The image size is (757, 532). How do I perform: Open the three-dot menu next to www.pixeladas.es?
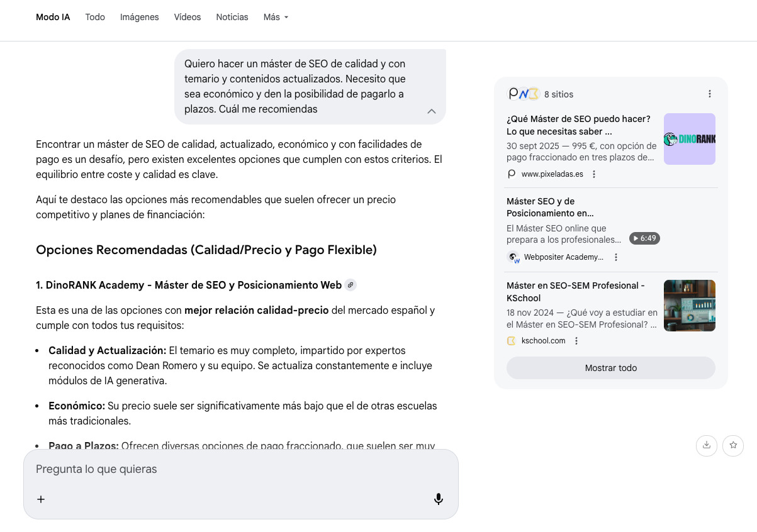pyautogui.click(x=594, y=174)
